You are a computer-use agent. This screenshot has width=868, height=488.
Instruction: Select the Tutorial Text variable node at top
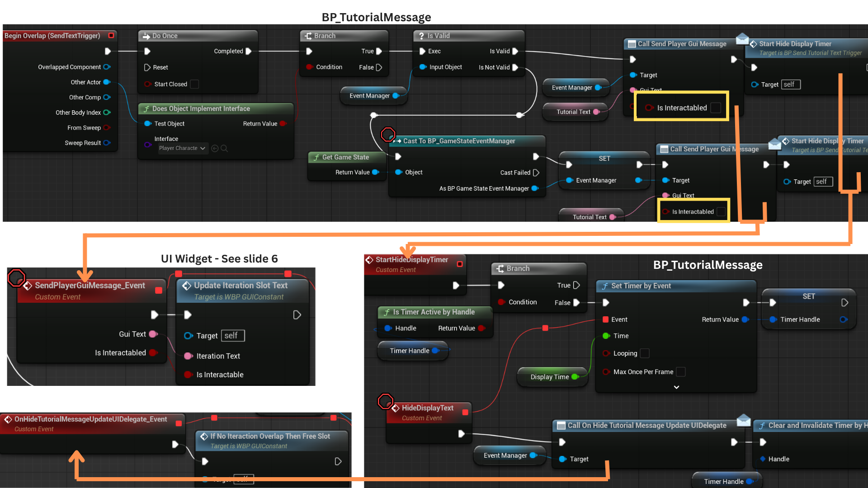573,112
